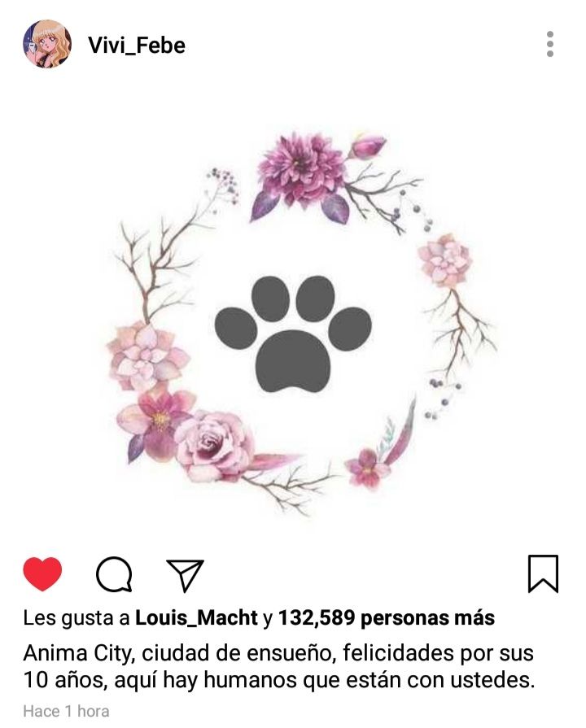Open comments with the speech bubble icon
586x728 pixels.
(x=114, y=574)
